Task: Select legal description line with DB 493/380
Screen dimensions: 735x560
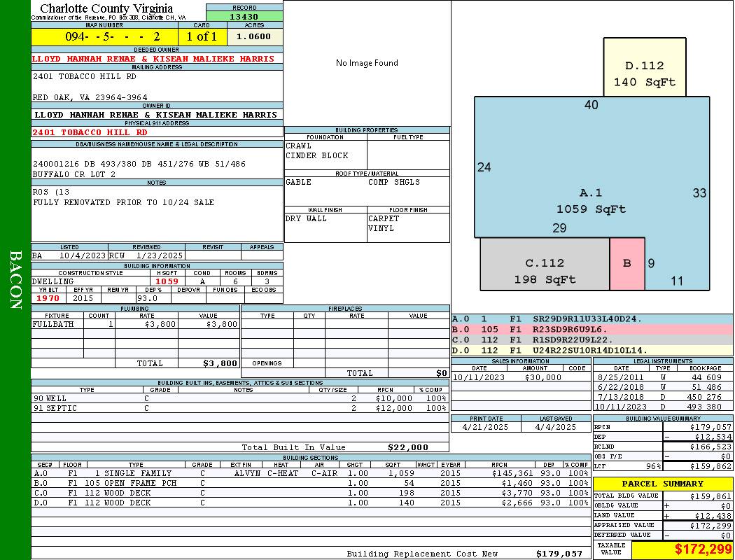Action: coord(139,164)
